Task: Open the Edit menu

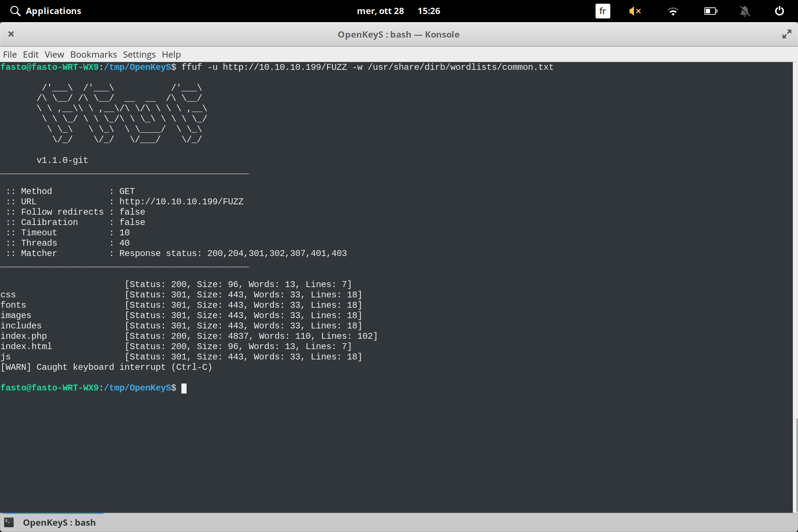Action: coord(31,54)
